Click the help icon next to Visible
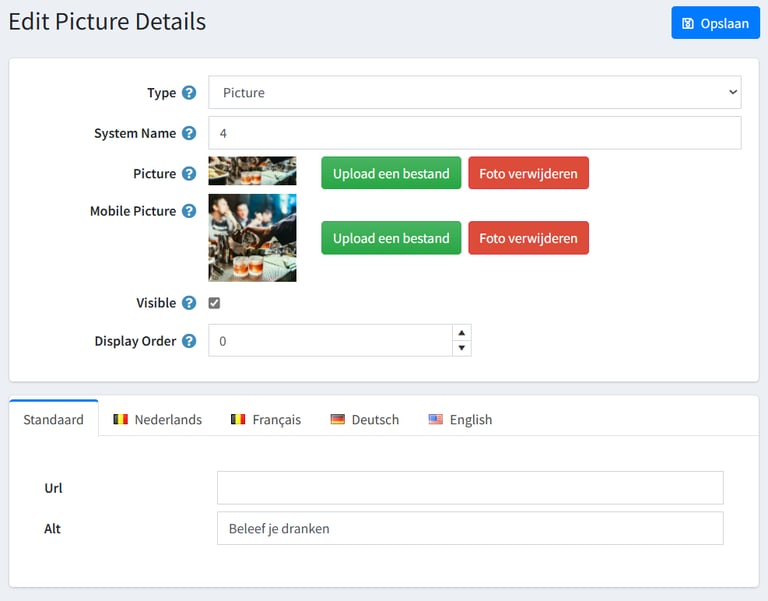Image resolution: width=768 pixels, height=601 pixels. [x=188, y=303]
